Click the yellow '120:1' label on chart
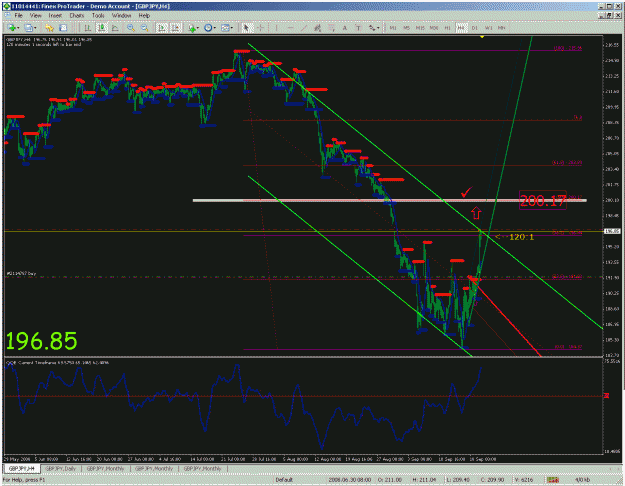Screen dimensions: 625x486 click(x=521, y=237)
